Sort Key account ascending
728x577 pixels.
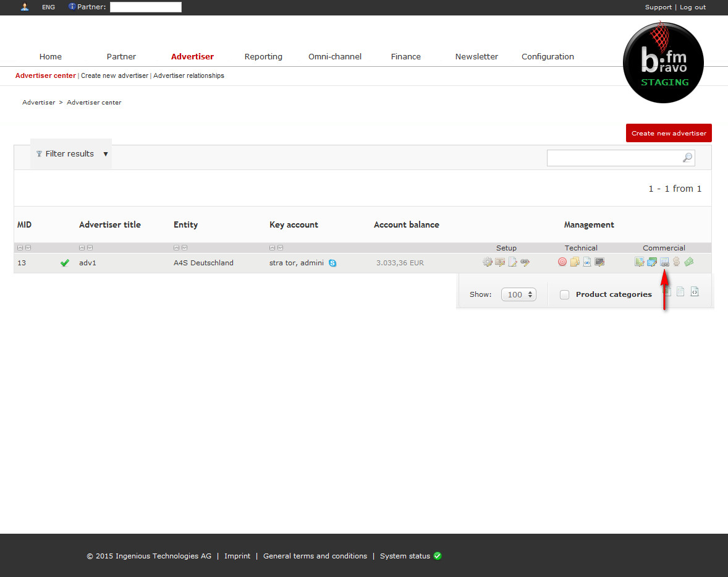tap(272, 247)
